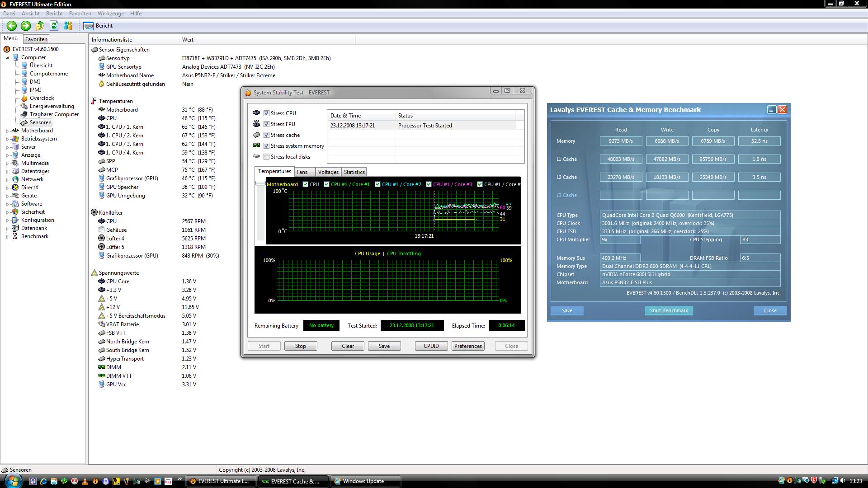Click the green forward arrow toolbar icon
Viewport: 868px width, 488px height.
[x=26, y=26]
